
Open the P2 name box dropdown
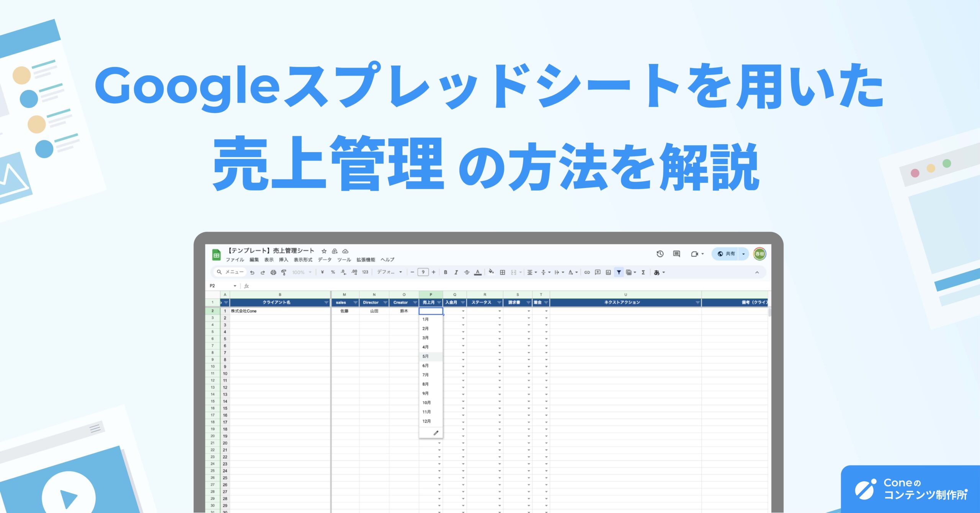pyautogui.click(x=235, y=286)
